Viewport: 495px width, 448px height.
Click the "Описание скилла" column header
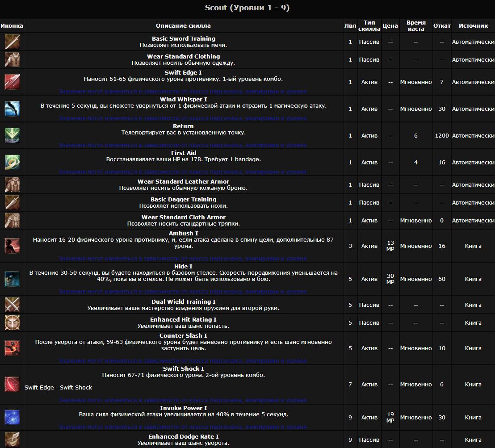[183, 26]
